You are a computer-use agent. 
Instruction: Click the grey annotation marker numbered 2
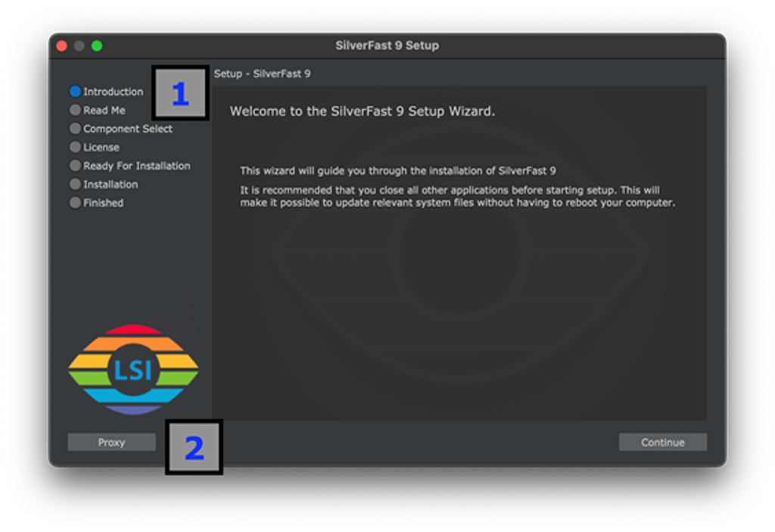[x=195, y=447]
